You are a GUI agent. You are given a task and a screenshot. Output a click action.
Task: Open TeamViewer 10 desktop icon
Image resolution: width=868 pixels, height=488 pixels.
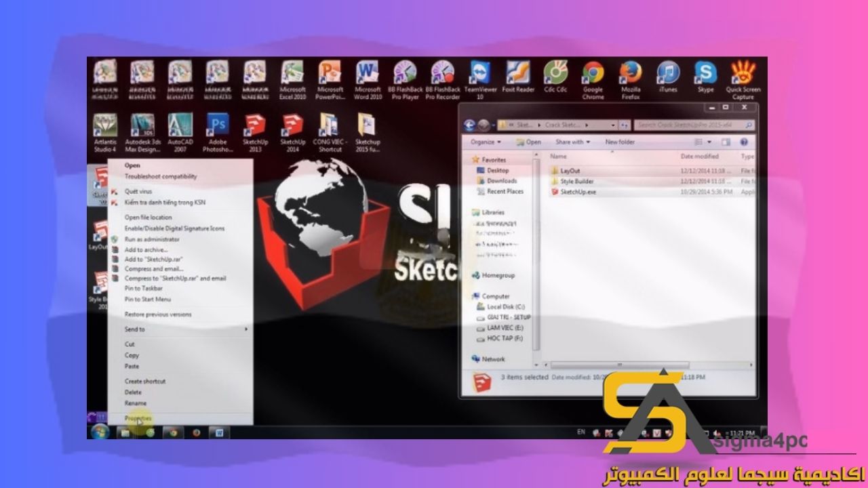pos(480,79)
